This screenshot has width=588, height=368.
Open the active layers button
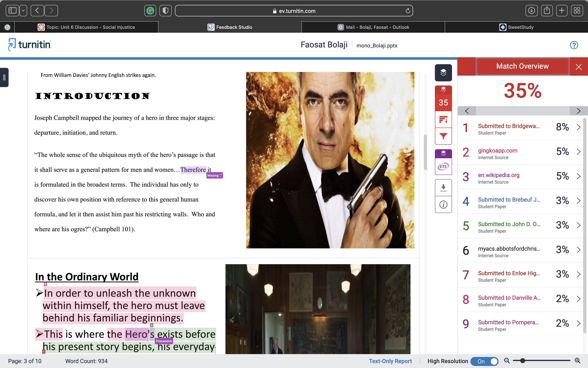pos(443,73)
